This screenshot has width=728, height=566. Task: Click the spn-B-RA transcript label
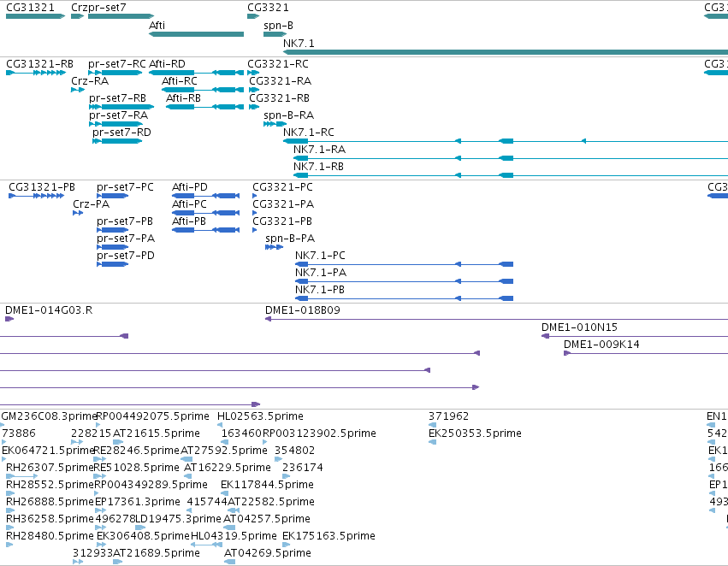[x=289, y=115]
